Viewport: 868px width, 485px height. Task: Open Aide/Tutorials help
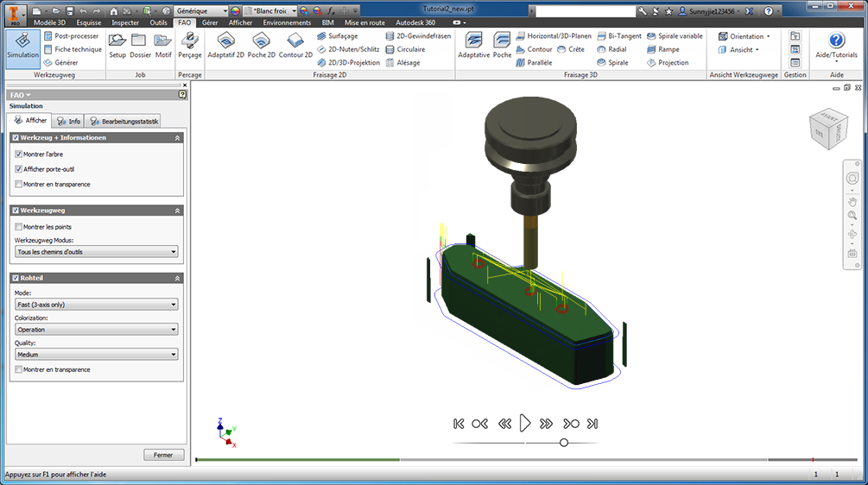coord(836,46)
